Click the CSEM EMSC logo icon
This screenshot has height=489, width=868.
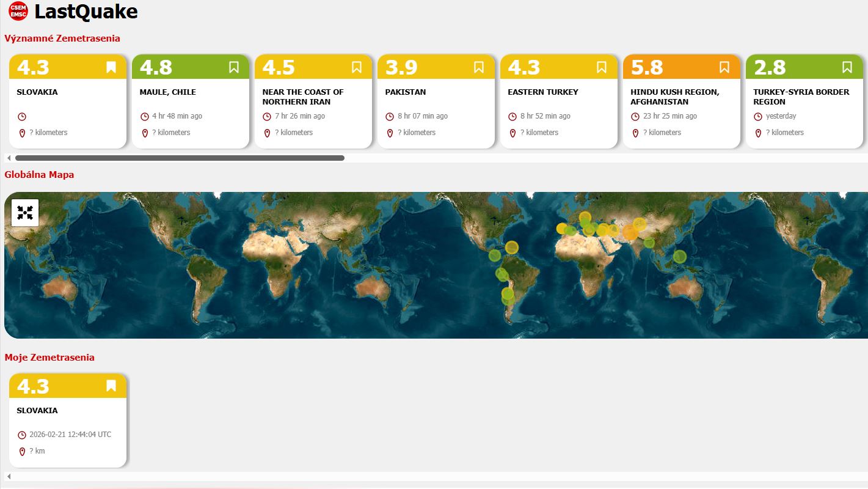[18, 11]
